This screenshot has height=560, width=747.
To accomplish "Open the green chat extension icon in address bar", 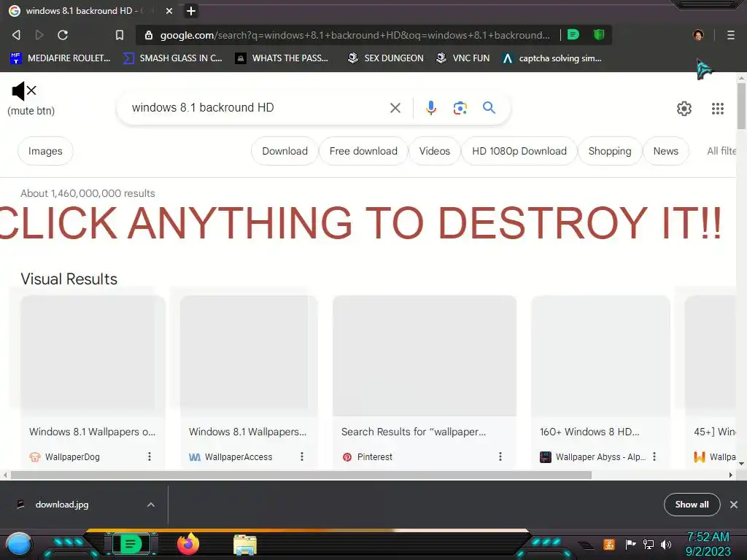I will [573, 35].
